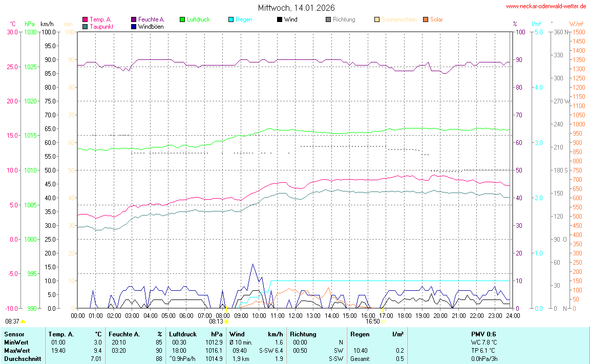Click the blue Windböen legend square
Screen dimensions: 590x364
134,27
